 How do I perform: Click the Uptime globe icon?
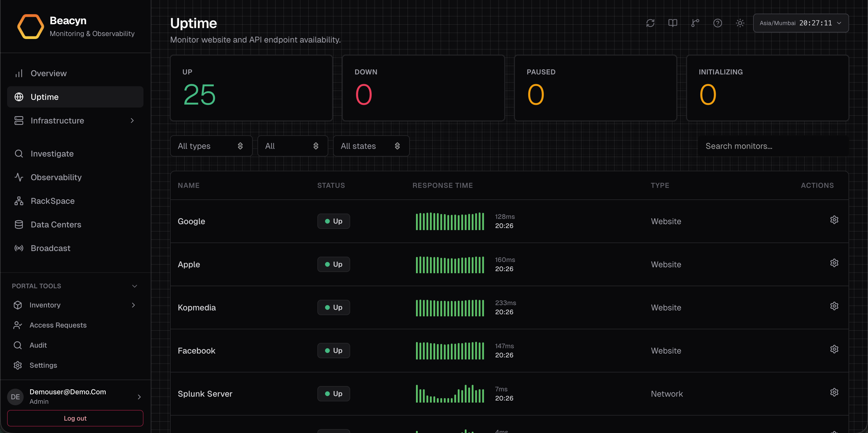(19, 97)
